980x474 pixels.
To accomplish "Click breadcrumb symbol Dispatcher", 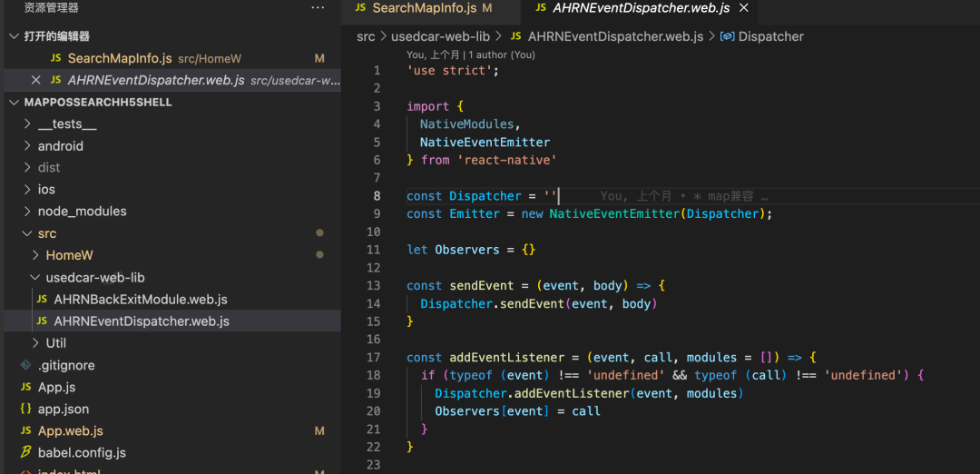I will pyautogui.click(x=770, y=36).
